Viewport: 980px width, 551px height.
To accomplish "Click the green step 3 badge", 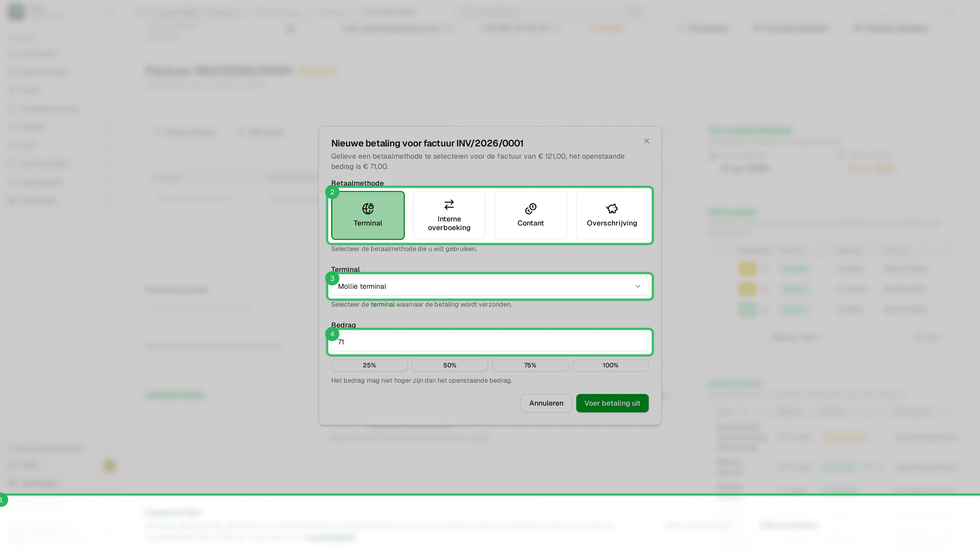I will [332, 278].
